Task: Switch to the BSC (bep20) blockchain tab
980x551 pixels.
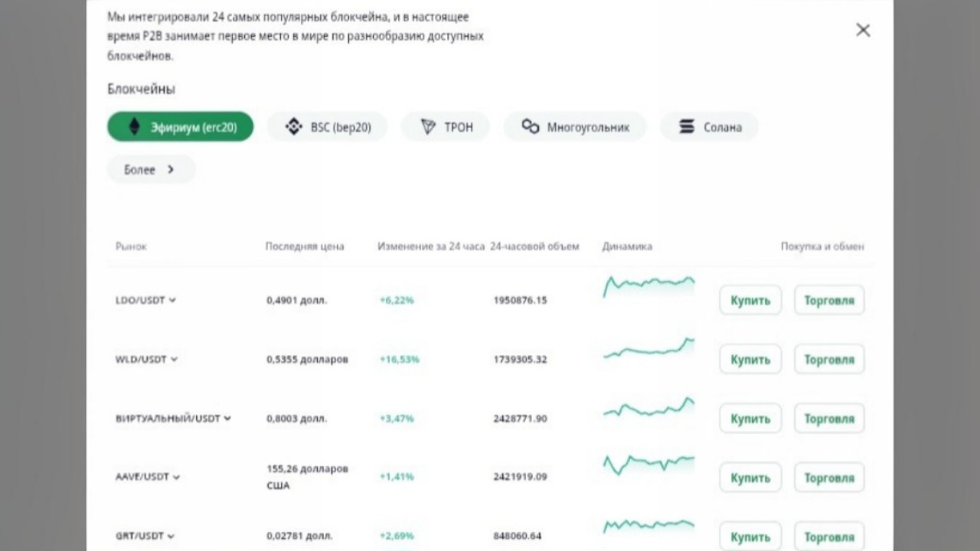Action: pos(327,127)
